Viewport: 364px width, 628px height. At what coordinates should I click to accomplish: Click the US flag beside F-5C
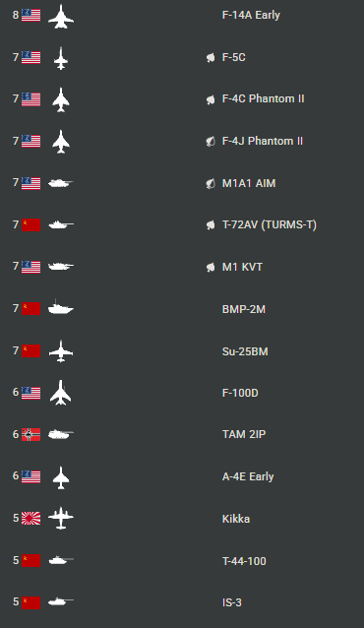(30, 58)
